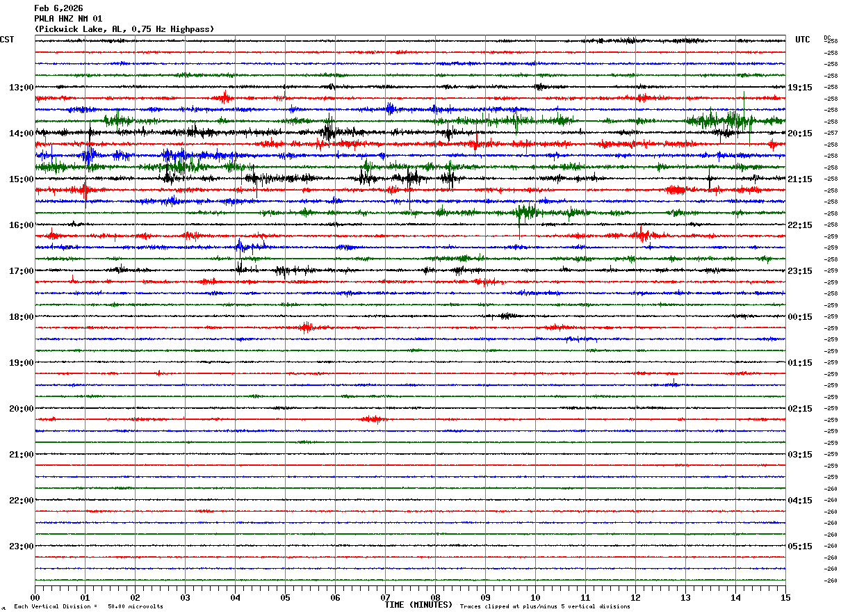Image resolution: width=841 pixels, height=616 pixels.
Task: Select the 13:00 CST time label
Action: [x=22, y=88]
